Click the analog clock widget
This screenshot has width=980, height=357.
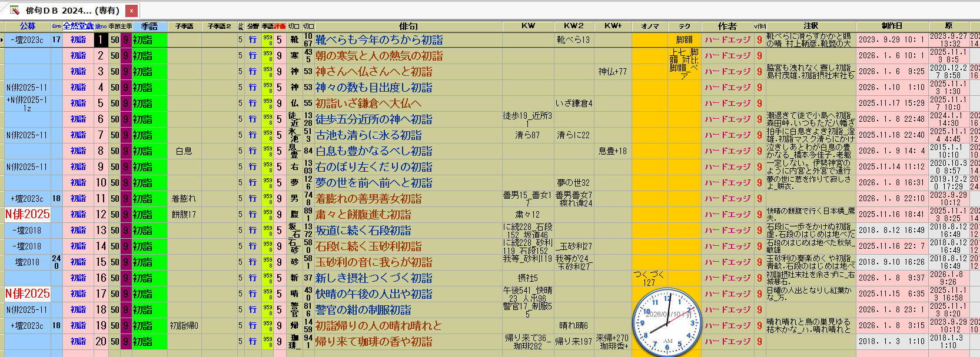pyautogui.click(x=667, y=322)
